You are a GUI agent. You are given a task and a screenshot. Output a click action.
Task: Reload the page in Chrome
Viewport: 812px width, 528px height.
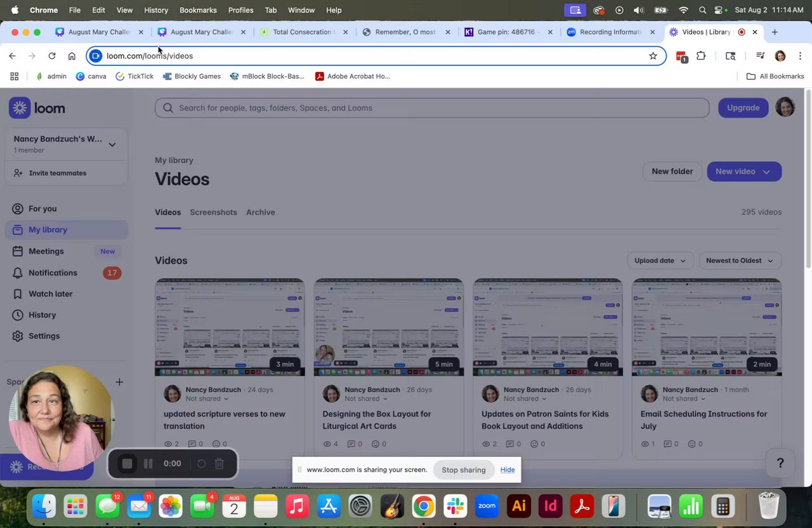52,56
